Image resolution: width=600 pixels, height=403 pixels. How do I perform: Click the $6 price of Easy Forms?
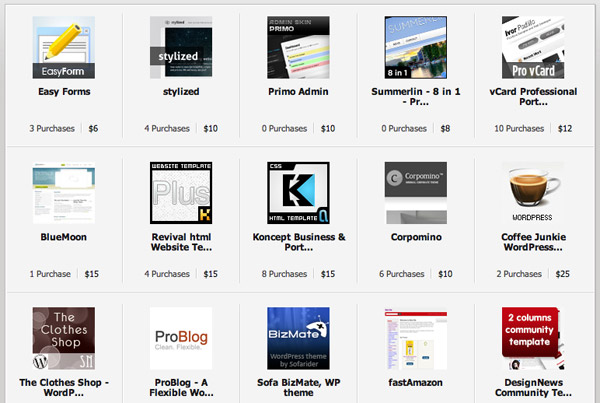click(x=93, y=129)
